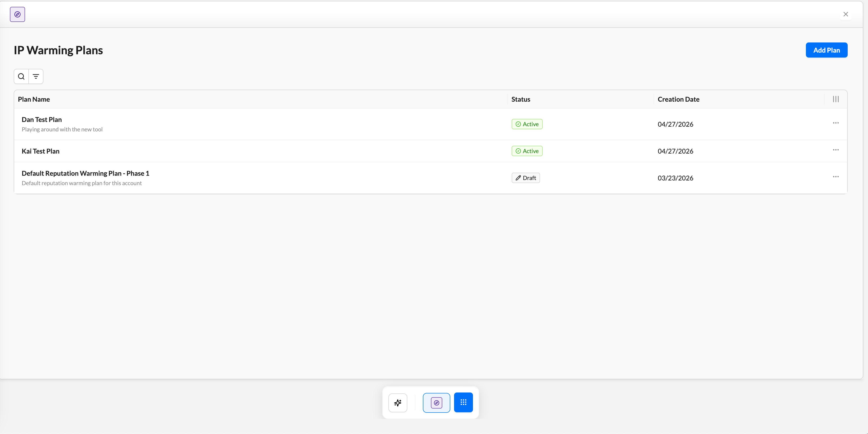Click the 'Playing around with the new tool' description
This screenshot has width=868, height=434.
tap(62, 129)
